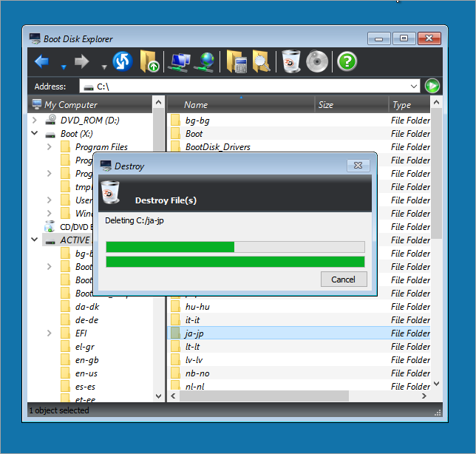Image resolution: width=476 pixels, height=454 pixels.
Task: Click the horizontal scroll right arrow
Action: 424,396
